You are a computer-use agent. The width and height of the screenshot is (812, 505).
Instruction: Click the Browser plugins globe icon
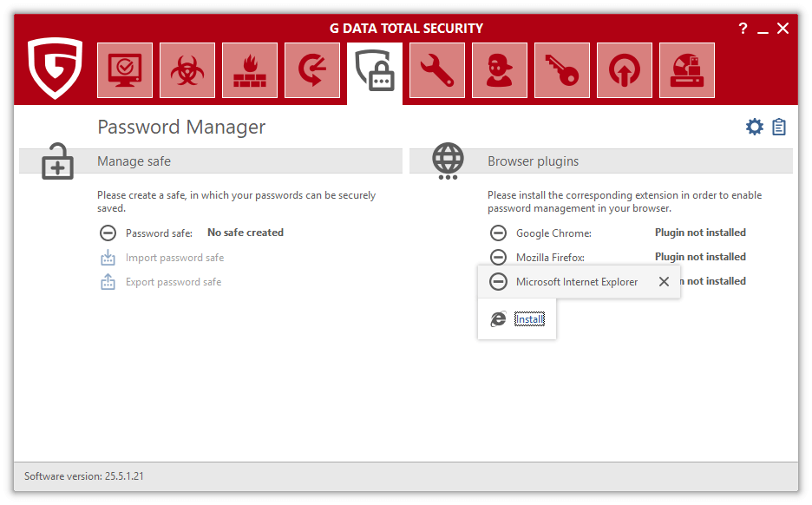[x=448, y=161]
